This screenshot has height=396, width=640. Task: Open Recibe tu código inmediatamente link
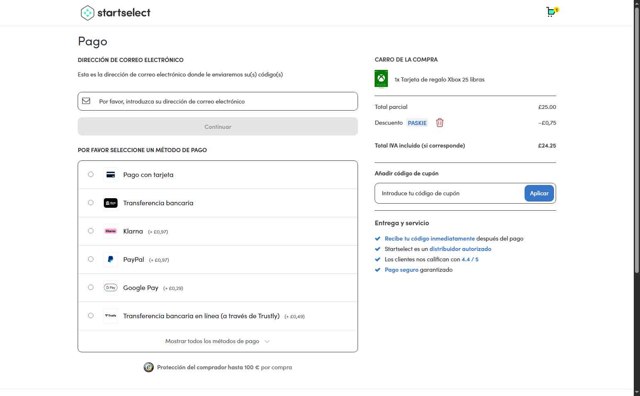click(x=429, y=238)
